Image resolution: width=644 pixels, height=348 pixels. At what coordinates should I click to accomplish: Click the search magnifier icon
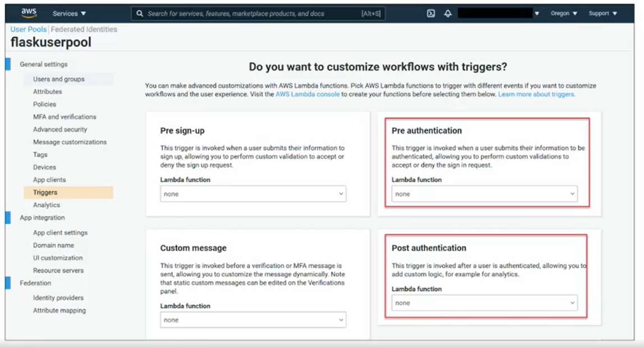[x=140, y=13]
